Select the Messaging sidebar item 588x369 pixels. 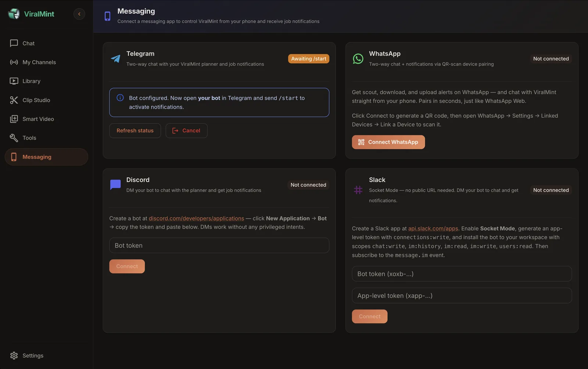pos(46,157)
